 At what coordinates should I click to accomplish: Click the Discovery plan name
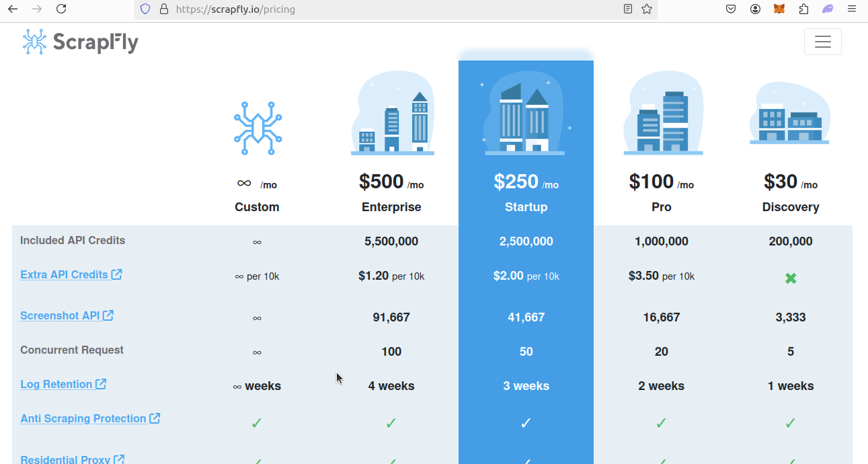(791, 207)
